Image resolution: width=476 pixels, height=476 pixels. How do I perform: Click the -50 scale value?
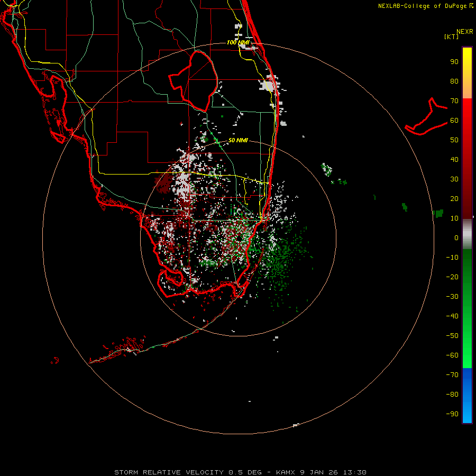(x=452, y=336)
